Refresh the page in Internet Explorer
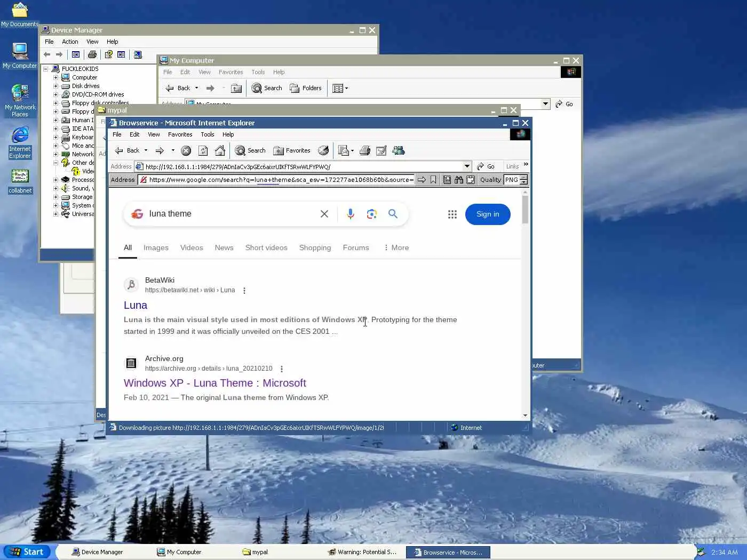Viewport: 747px width, 560px height. click(203, 151)
